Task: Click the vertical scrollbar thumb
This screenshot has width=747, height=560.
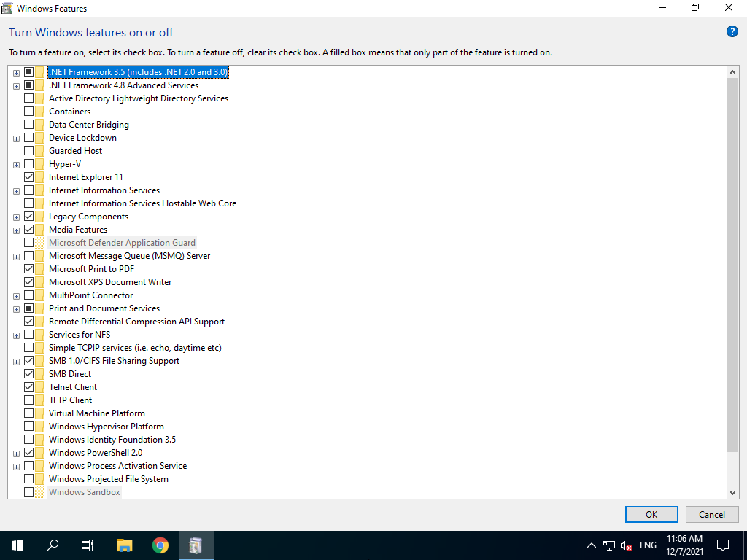Action: pyautogui.click(x=732, y=265)
